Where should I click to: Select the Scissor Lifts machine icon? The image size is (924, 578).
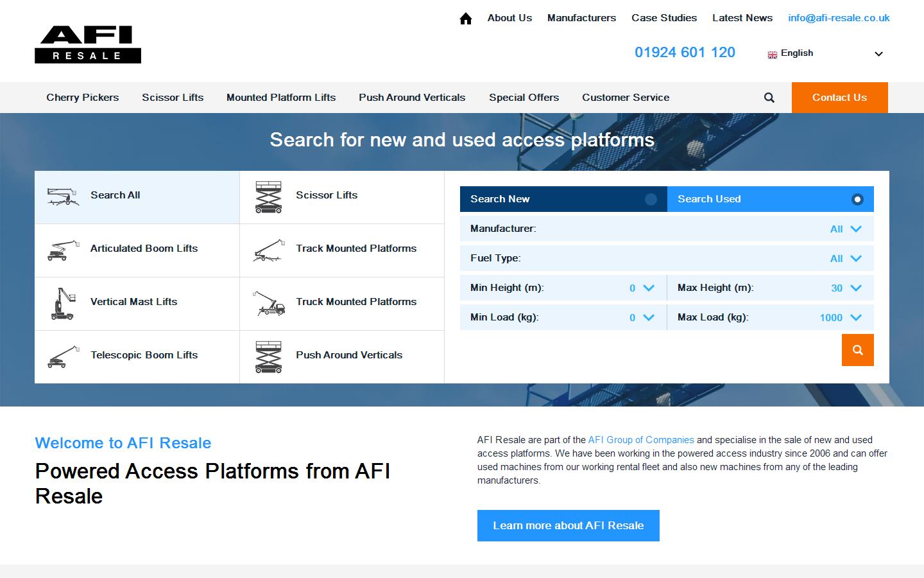click(x=268, y=197)
